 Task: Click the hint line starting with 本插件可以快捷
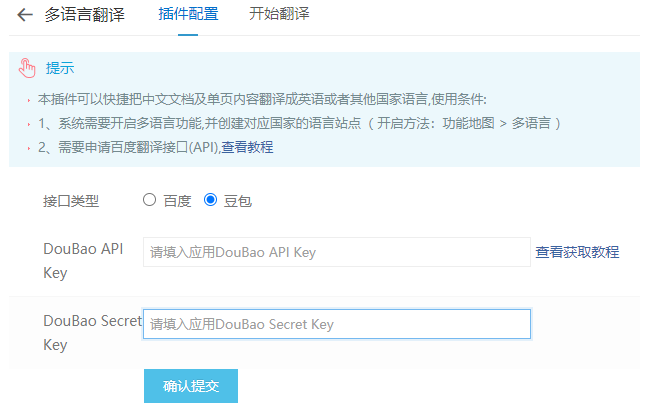click(260, 100)
